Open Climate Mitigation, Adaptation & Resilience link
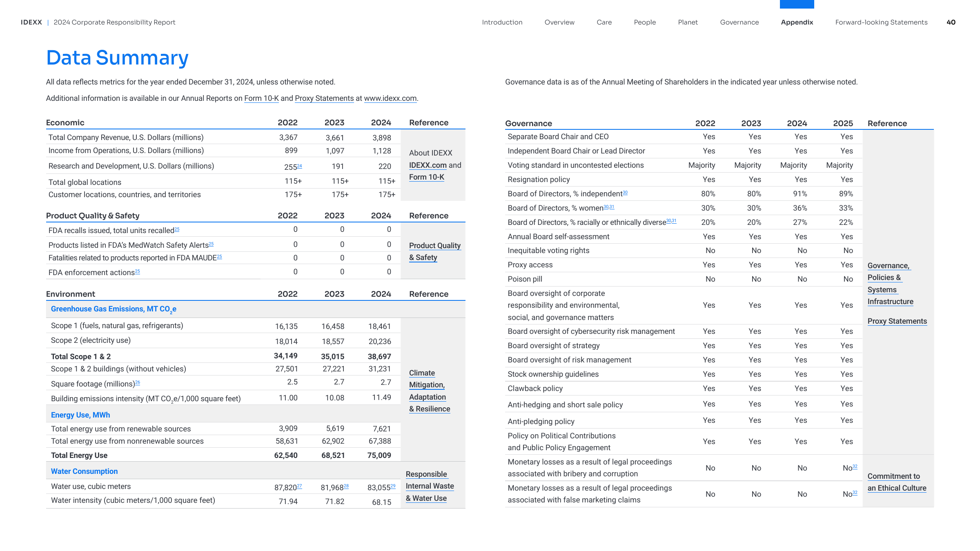This screenshot has width=980, height=551. tap(430, 391)
